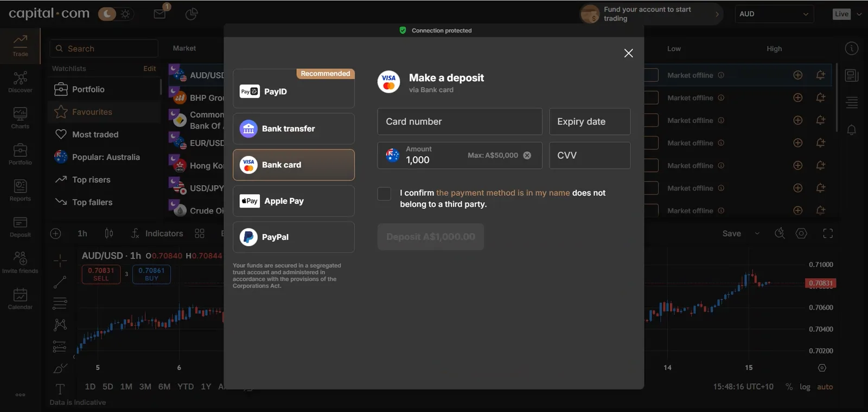The image size is (868, 412).
Task: Expand the Fund your account banner arrow
Action: point(717,14)
